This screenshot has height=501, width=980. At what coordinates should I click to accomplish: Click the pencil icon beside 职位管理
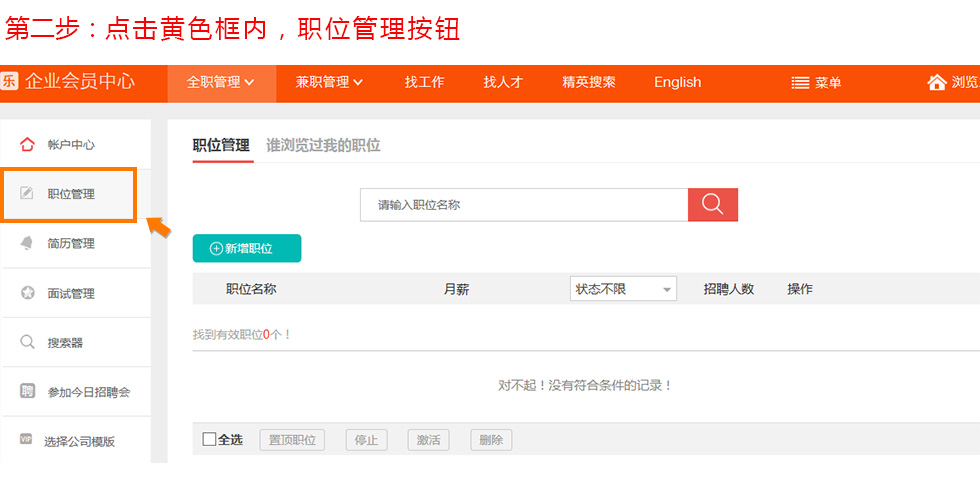tap(26, 193)
